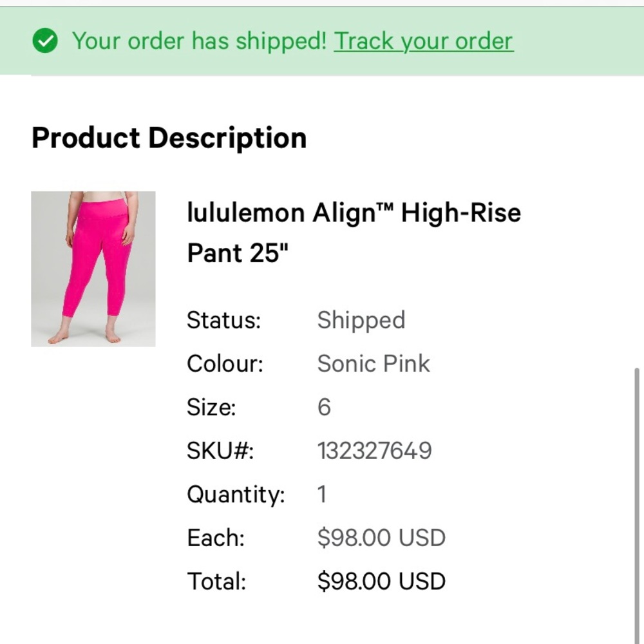Open Track your order link
Screen dimensions: 644x644
point(423,41)
